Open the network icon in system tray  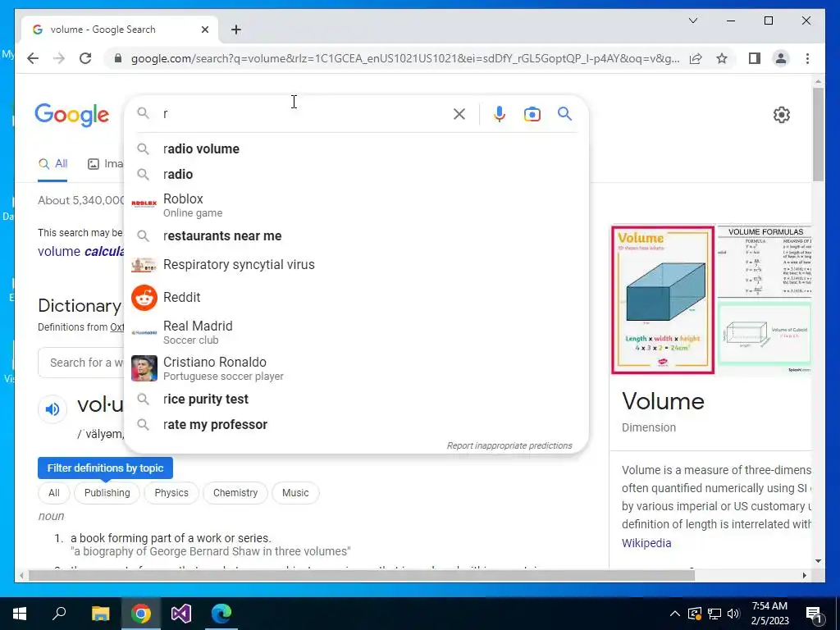click(714, 614)
